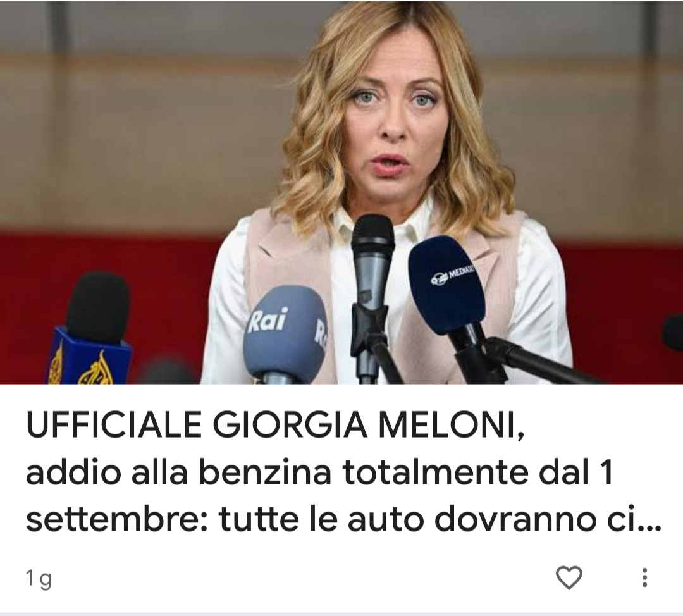Click the 'settembre: tutte le auto' headline line
The height and width of the screenshot is (616, 683).
[x=344, y=519]
